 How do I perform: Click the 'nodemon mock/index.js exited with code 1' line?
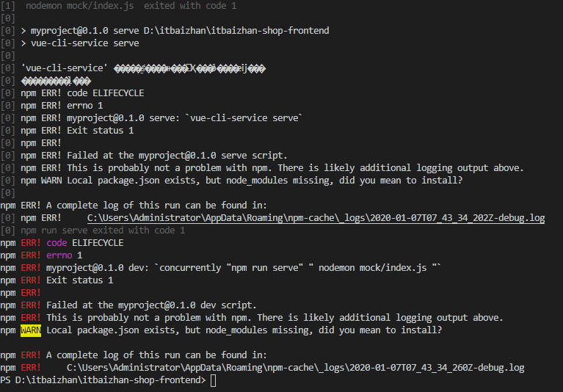pos(131,6)
